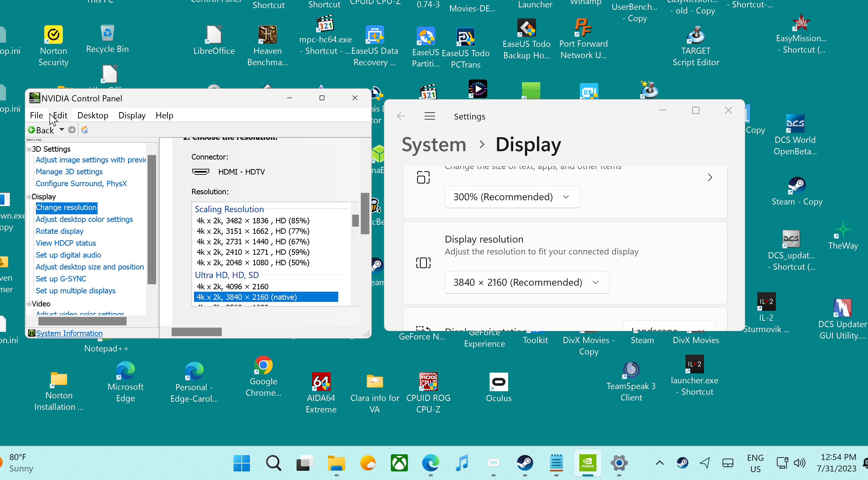Open Adjust desktop color settings

(84, 219)
